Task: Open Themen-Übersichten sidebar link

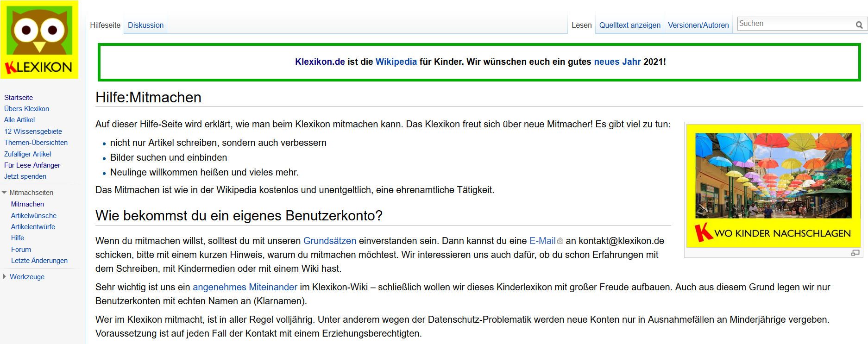Action: 36,143
